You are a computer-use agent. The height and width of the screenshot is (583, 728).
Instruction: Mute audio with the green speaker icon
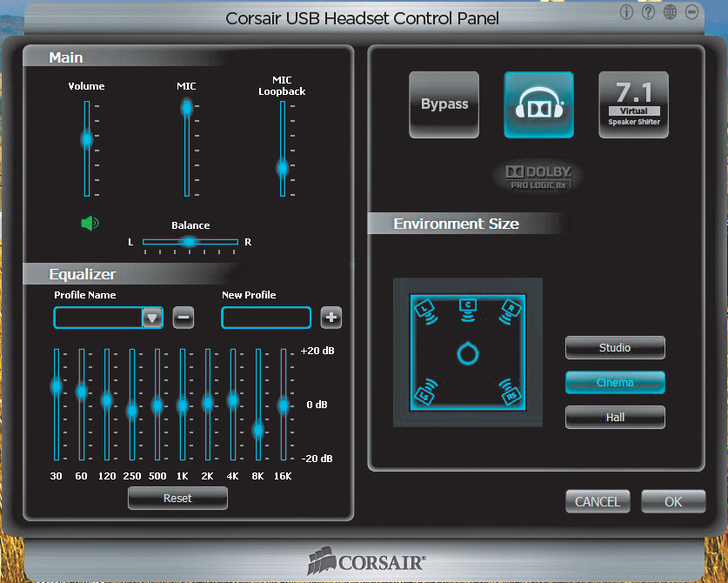click(x=89, y=224)
